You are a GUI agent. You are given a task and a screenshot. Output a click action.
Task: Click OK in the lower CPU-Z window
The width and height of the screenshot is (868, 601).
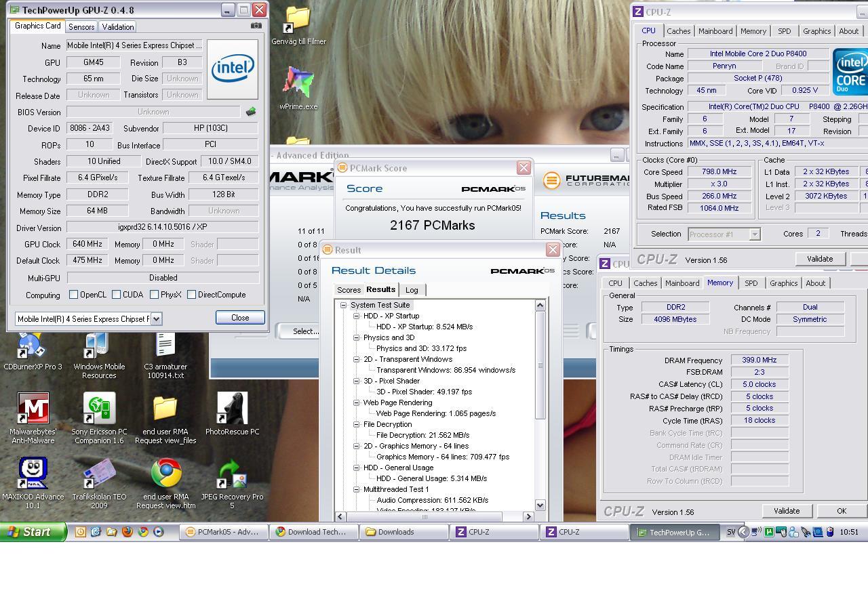[842, 511]
